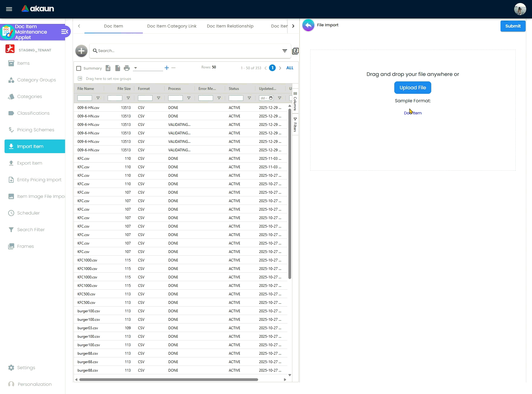Image resolution: width=532 pixels, height=394 pixels.
Task: Collapse the Doc Item Maintenance sidebar
Action: pos(64,32)
